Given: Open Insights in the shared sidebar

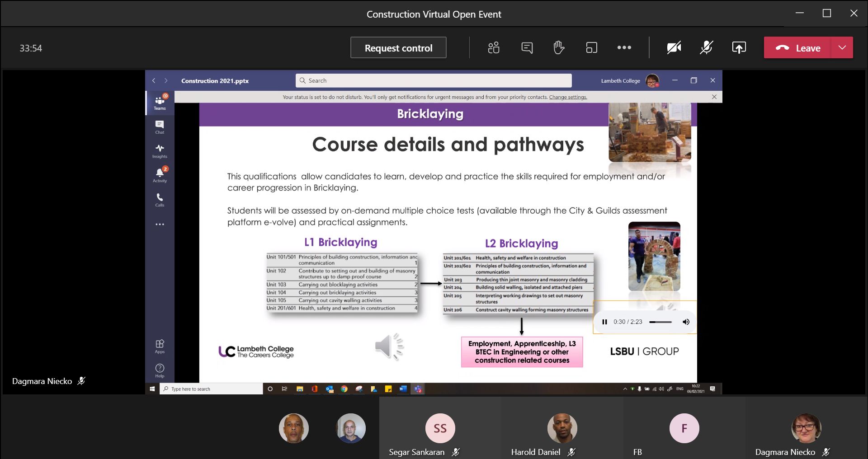Looking at the screenshot, I should click(x=160, y=151).
